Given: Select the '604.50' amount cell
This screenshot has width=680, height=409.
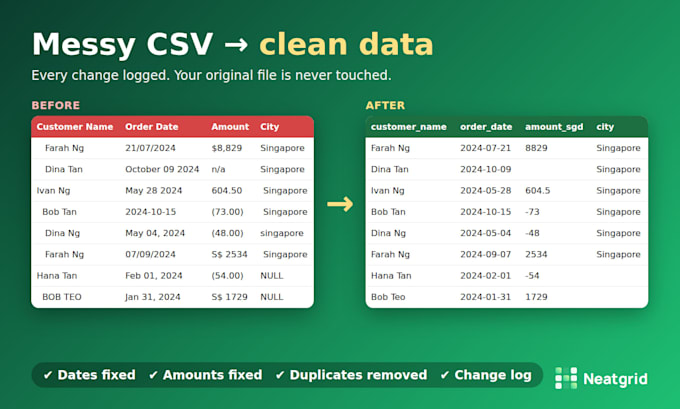Looking at the screenshot, I should pos(226,190).
